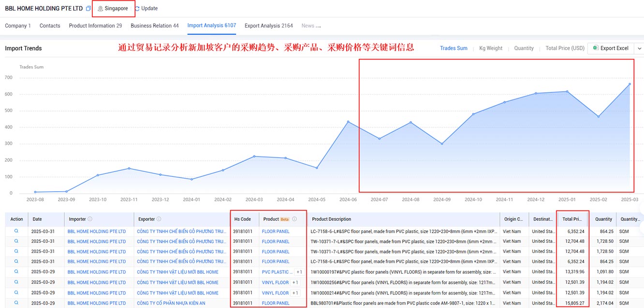
Task: Open the News tab
Action: pos(311,26)
